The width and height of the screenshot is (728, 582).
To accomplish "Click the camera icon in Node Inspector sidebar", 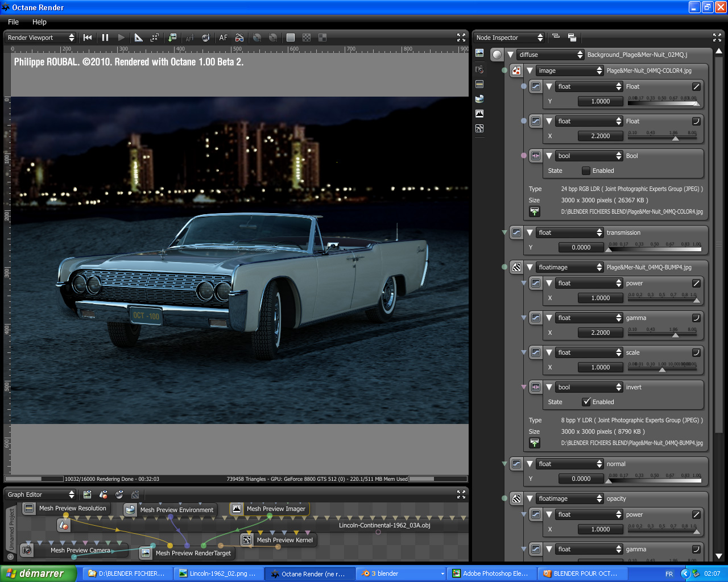I will point(479,69).
